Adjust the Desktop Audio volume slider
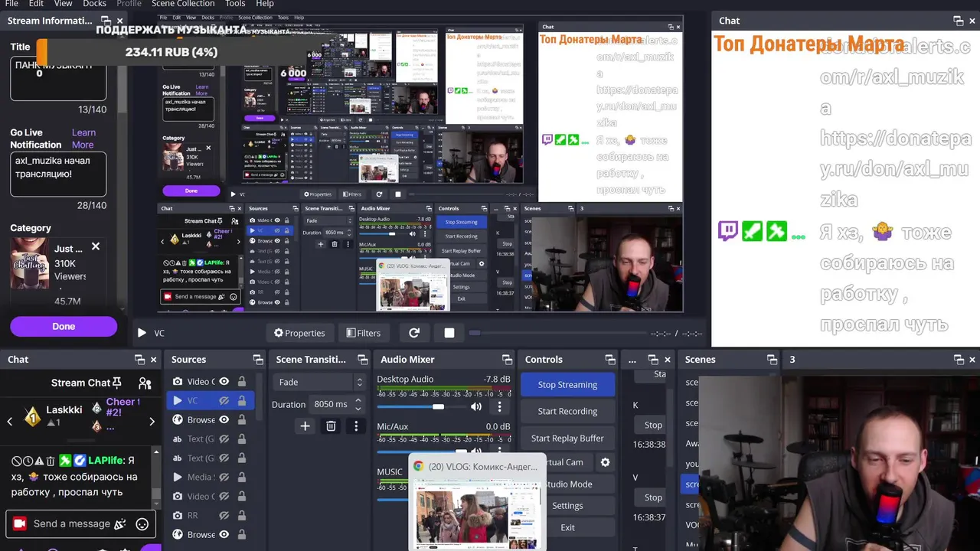Image resolution: width=980 pixels, height=551 pixels. (438, 407)
